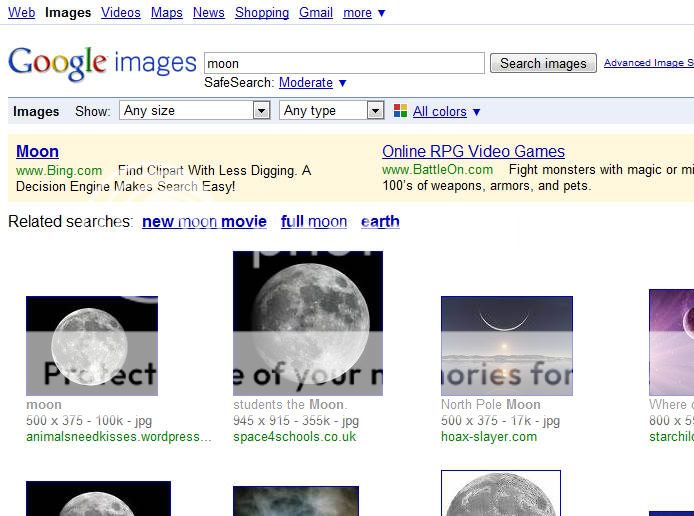
Task: Open the Moon ad headline link
Action: click(x=37, y=151)
